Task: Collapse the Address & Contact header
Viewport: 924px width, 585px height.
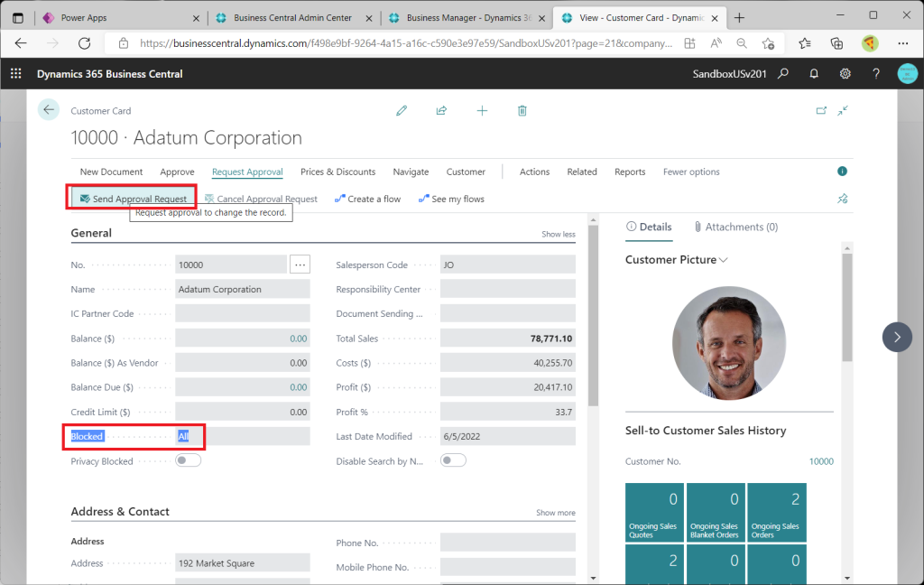Action: tap(120, 511)
